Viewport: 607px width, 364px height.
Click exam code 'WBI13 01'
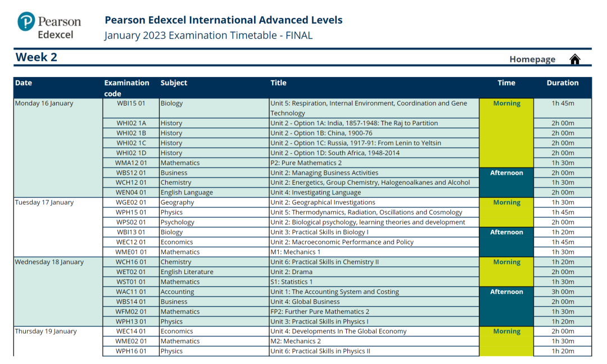coord(131,232)
